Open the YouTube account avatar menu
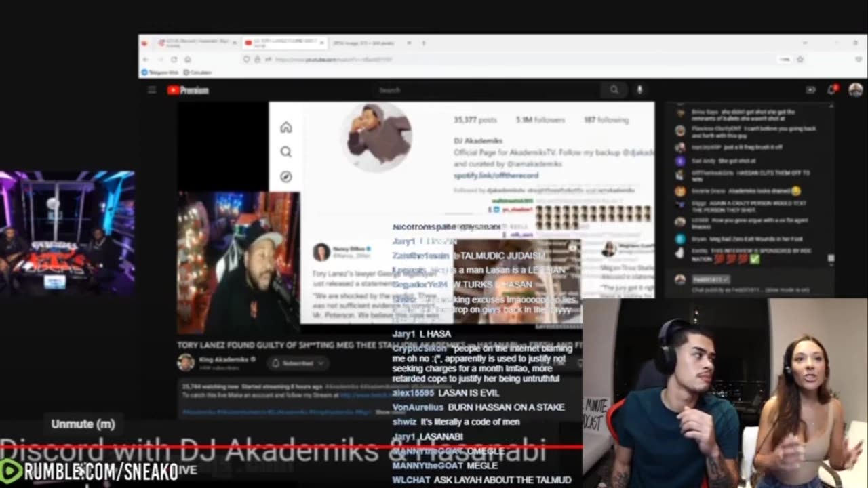Screen dimensions: 868x488 855,89
